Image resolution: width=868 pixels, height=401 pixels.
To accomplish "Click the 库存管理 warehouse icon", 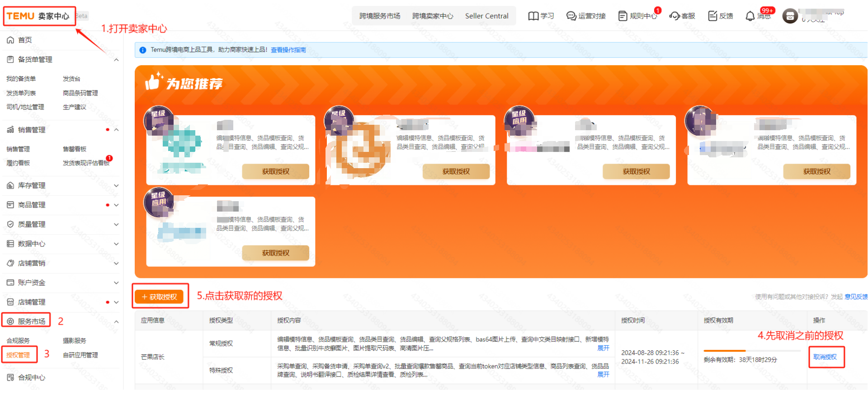I will (10, 185).
